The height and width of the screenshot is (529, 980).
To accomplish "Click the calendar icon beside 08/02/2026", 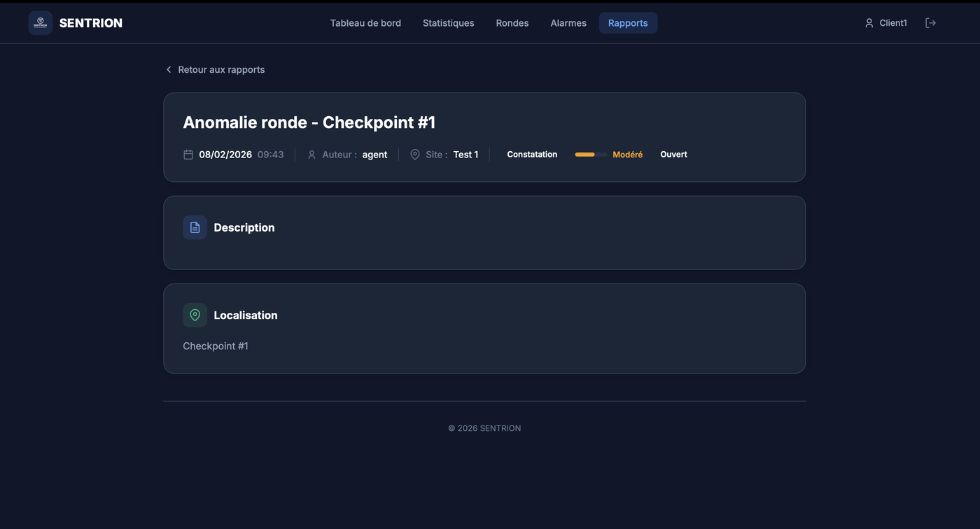I will coord(188,155).
